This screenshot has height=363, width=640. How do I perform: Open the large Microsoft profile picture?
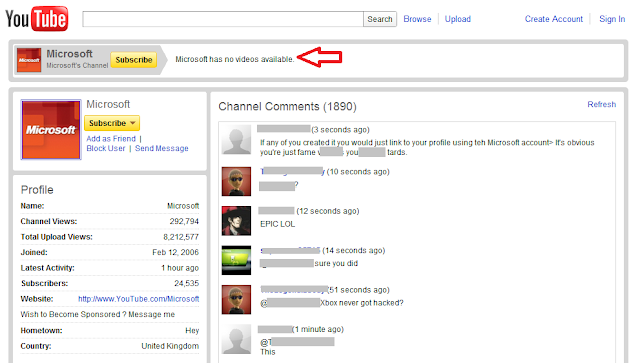coord(51,130)
